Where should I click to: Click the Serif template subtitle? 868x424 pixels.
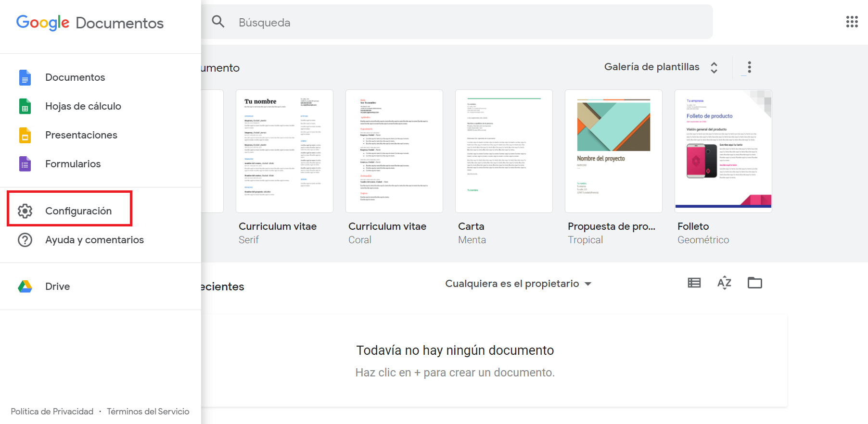[x=249, y=240]
